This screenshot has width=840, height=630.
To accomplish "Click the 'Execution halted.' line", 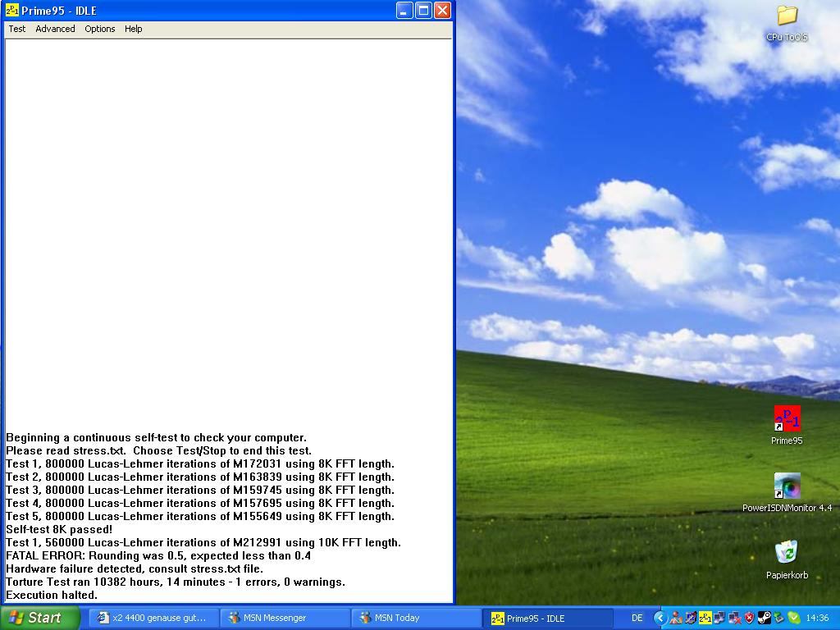I will click(x=52, y=596).
